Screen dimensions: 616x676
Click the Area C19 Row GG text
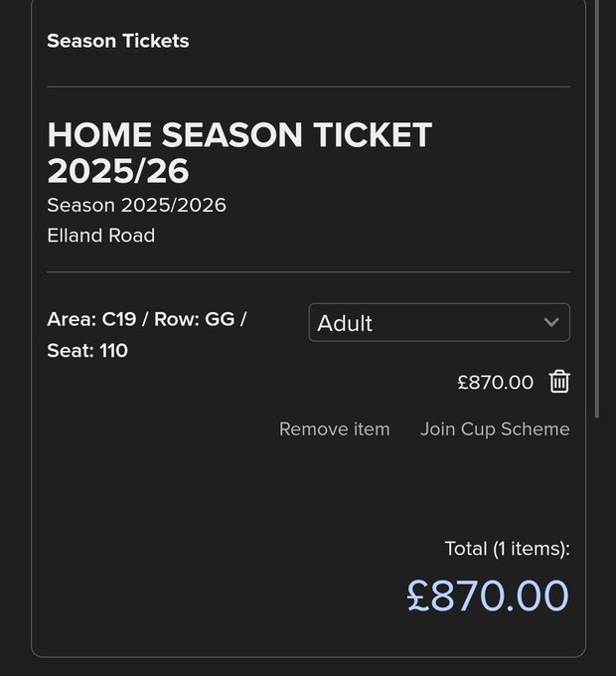[146, 319]
